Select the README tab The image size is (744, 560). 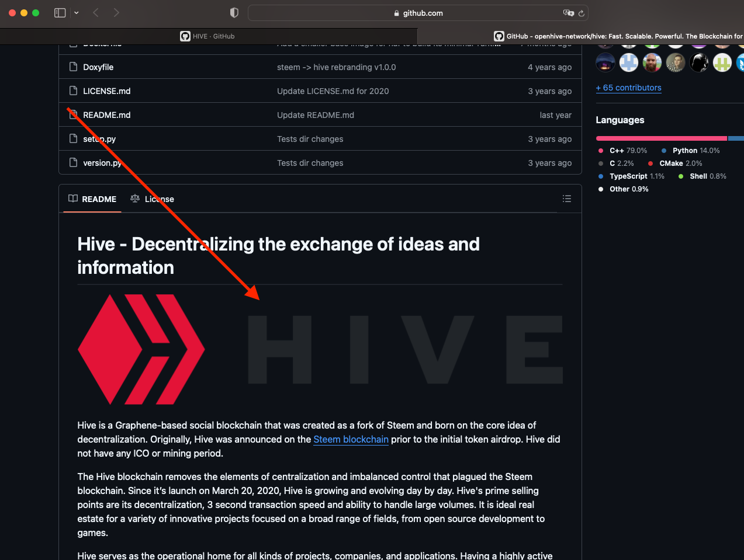[x=92, y=199]
